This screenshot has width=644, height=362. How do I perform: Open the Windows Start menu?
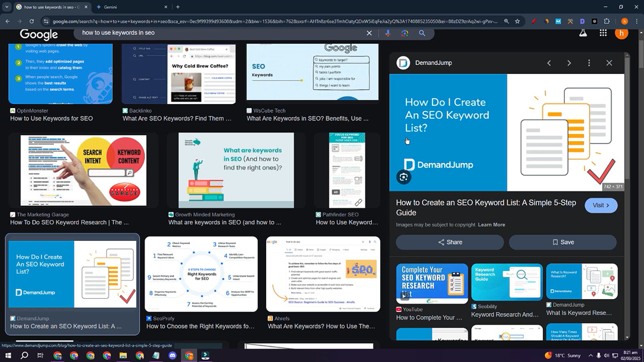(x=8, y=355)
